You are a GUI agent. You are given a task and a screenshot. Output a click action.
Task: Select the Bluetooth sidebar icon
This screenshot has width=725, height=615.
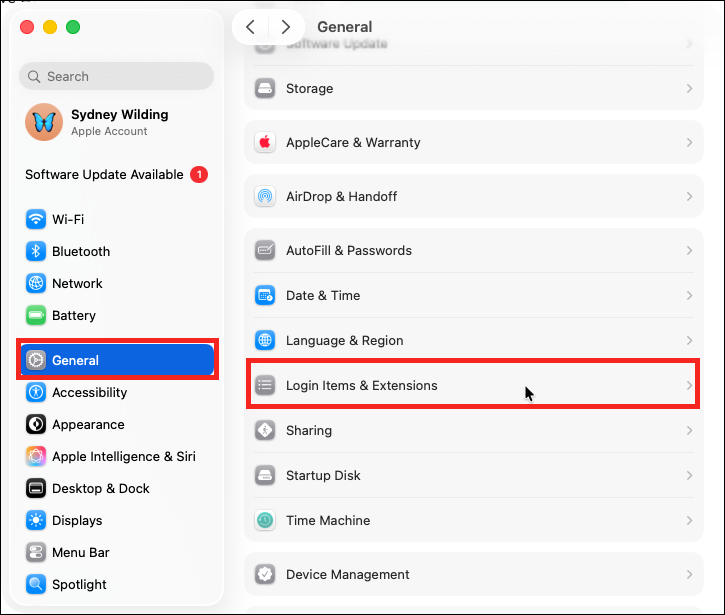pyautogui.click(x=36, y=251)
